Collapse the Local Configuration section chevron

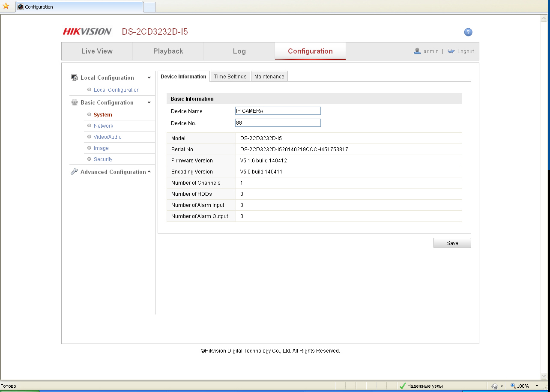[149, 78]
